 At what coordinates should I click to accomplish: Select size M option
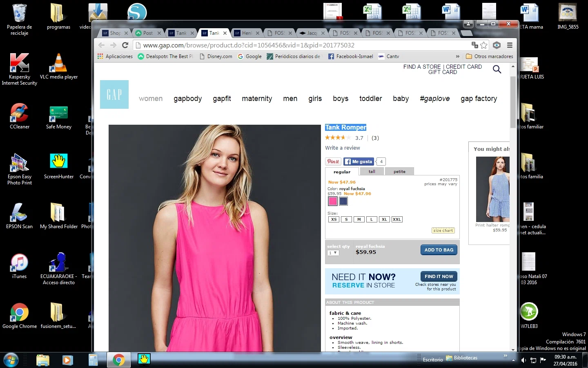pos(359,220)
